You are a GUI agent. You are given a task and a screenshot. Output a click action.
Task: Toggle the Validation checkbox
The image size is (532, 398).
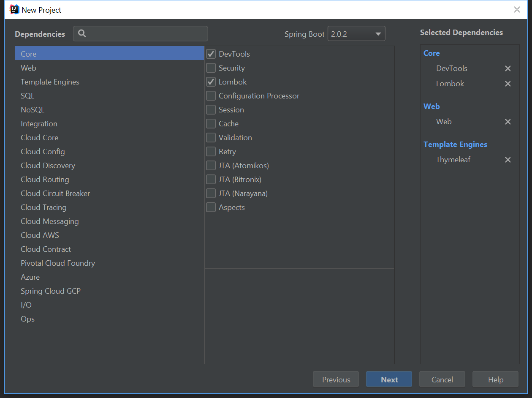(x=211, y=138)
